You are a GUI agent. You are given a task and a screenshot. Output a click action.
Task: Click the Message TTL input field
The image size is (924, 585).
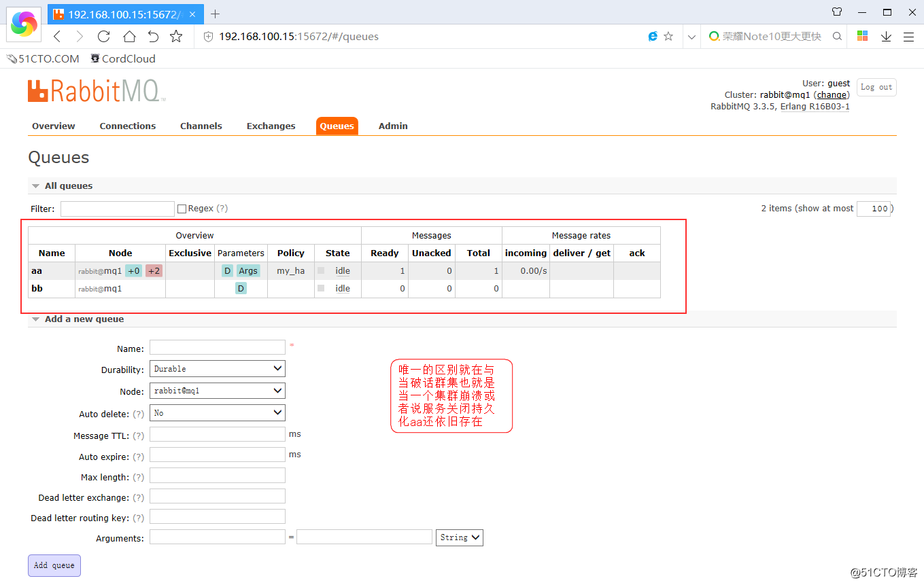[x=218, y=434]
